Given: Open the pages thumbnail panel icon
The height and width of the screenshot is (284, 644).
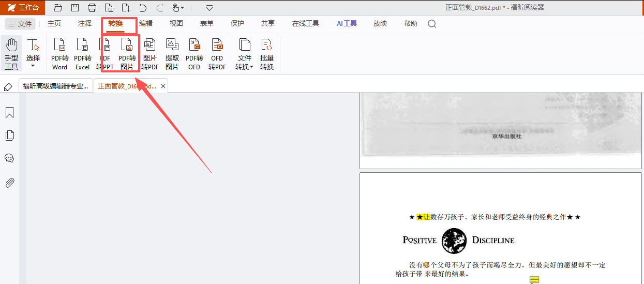Looking at the screenshot, I should tap(9, 136).
